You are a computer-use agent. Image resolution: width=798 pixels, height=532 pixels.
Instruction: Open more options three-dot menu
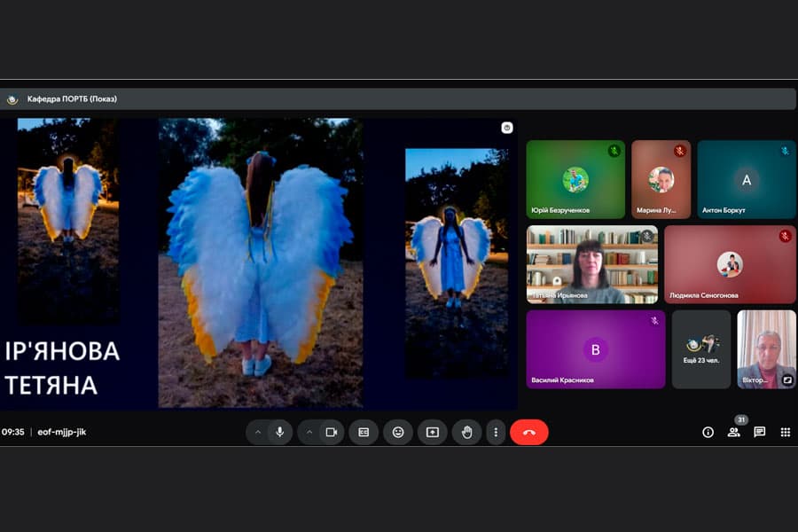[x=496, y=432]
